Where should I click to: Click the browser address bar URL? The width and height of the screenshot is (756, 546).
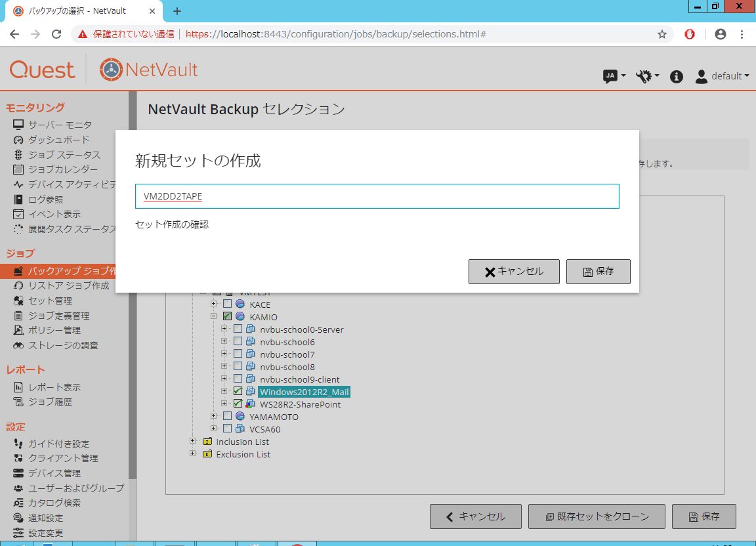pyautogui.click(x=335, y=34)
